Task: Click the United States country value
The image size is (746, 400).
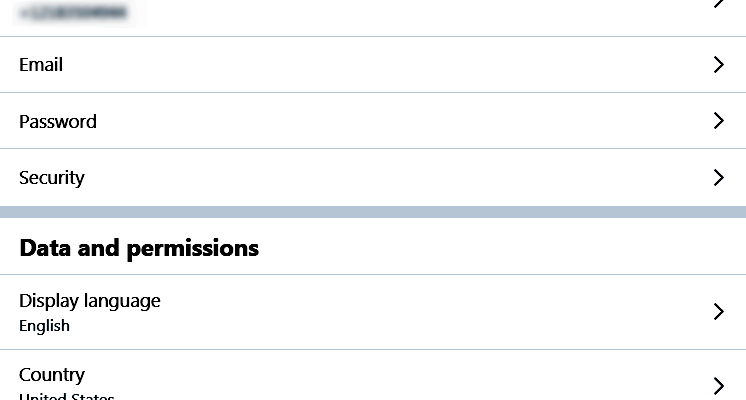Action: pos(67,397)
